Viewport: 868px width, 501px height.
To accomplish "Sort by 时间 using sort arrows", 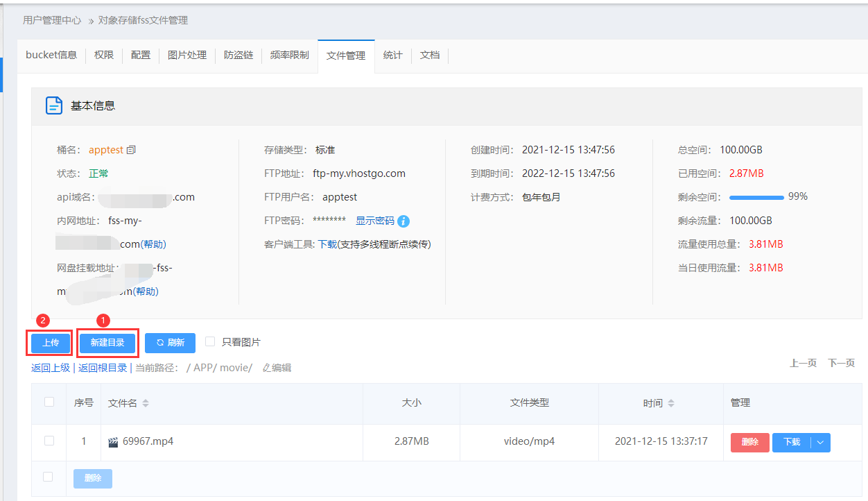I will point(671,403).
